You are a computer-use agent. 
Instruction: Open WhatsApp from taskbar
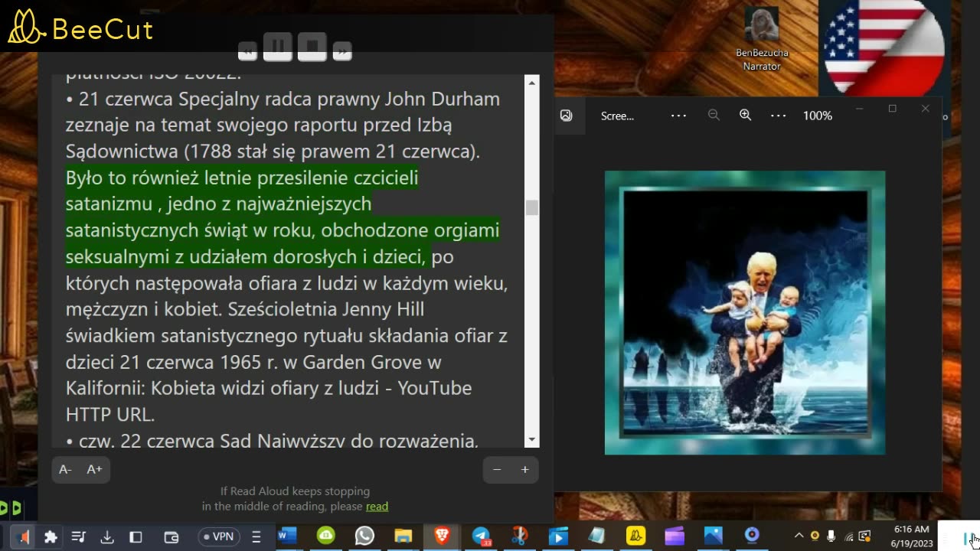[364, 536]
